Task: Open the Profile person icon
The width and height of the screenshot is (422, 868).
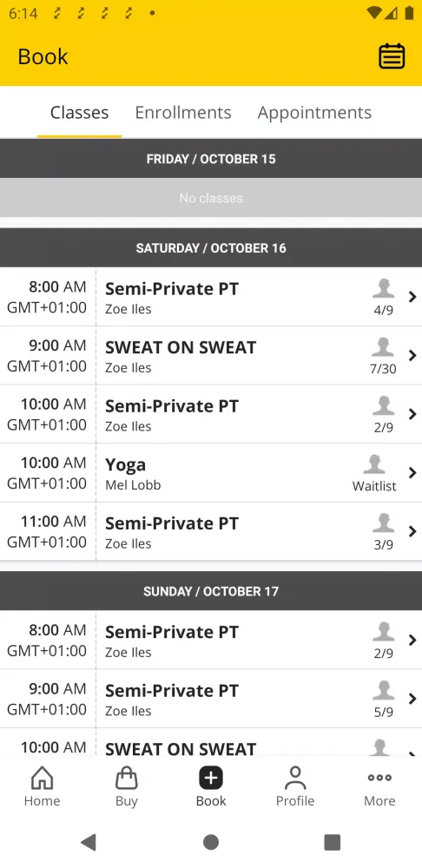Action: 295,778
